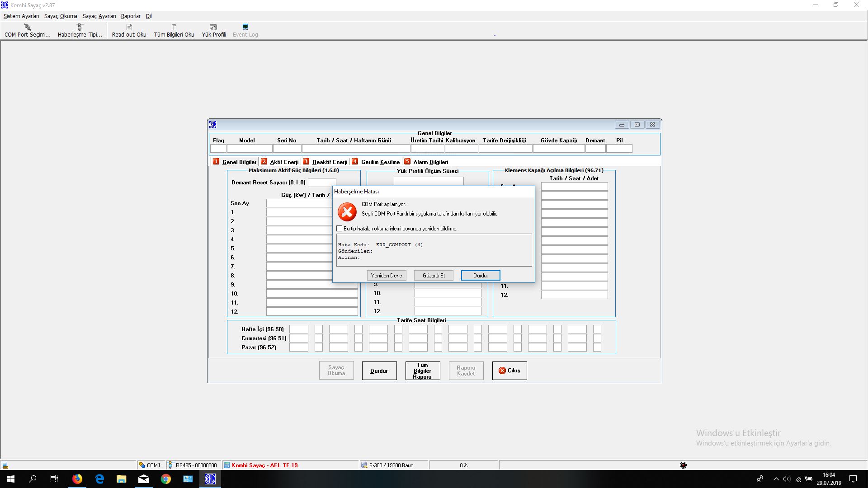Open Windows notification center
Viewport: 868px width, 488px height.
coord(853,479)
